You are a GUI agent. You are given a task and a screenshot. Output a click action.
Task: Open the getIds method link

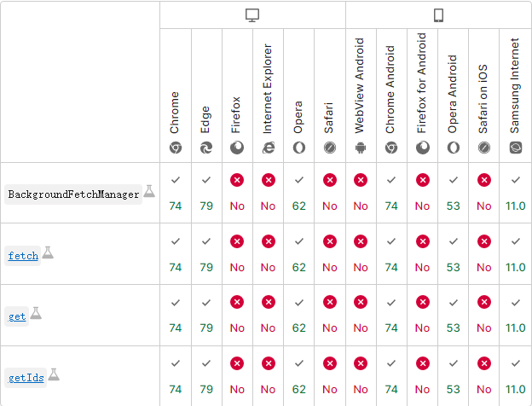click(x=25, y=377)
